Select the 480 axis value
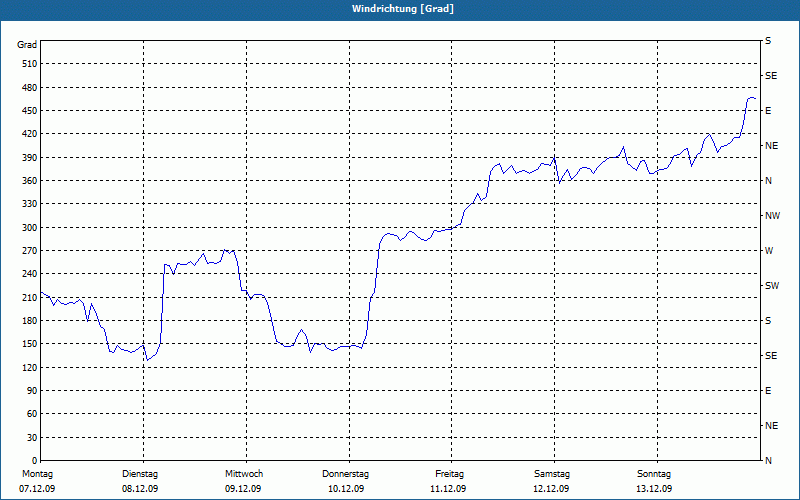This screenshot has height=500, width=800. [30, 88]
